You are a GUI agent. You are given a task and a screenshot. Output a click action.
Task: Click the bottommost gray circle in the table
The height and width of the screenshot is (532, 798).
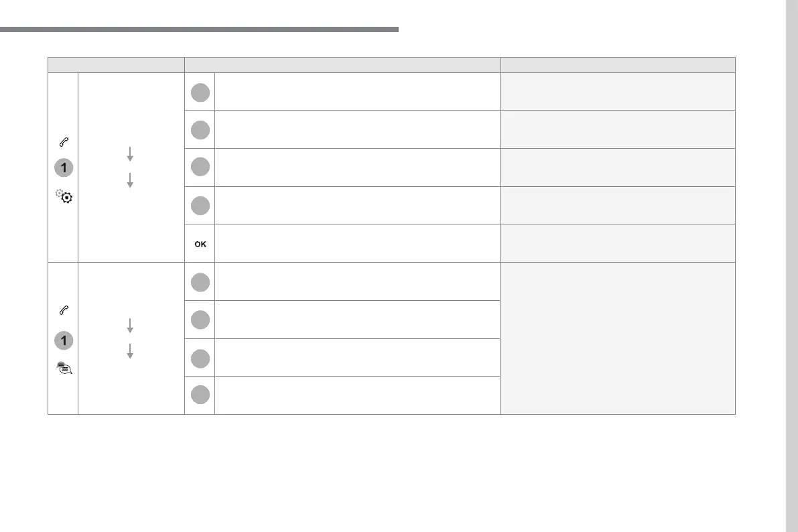pos(200,395)
